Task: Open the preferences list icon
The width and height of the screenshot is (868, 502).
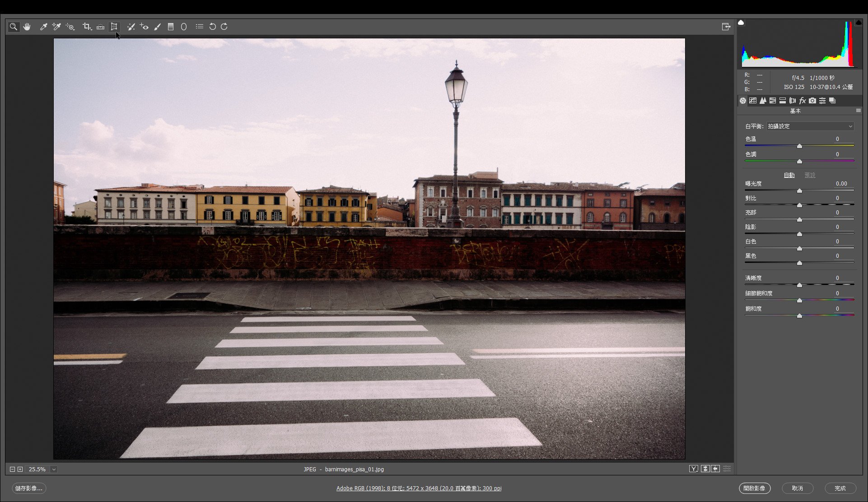Action: (x=199, y=27)
